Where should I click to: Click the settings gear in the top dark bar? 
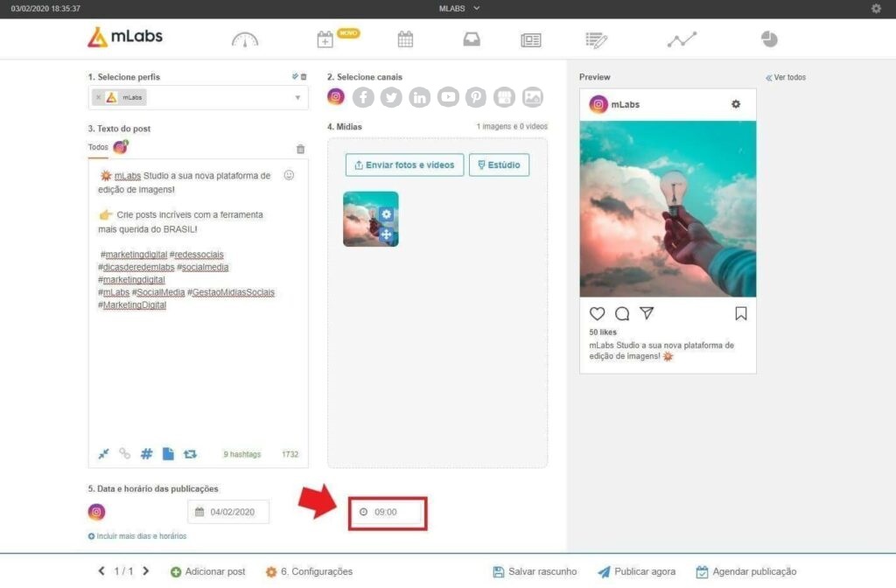(x=876, y=9)
